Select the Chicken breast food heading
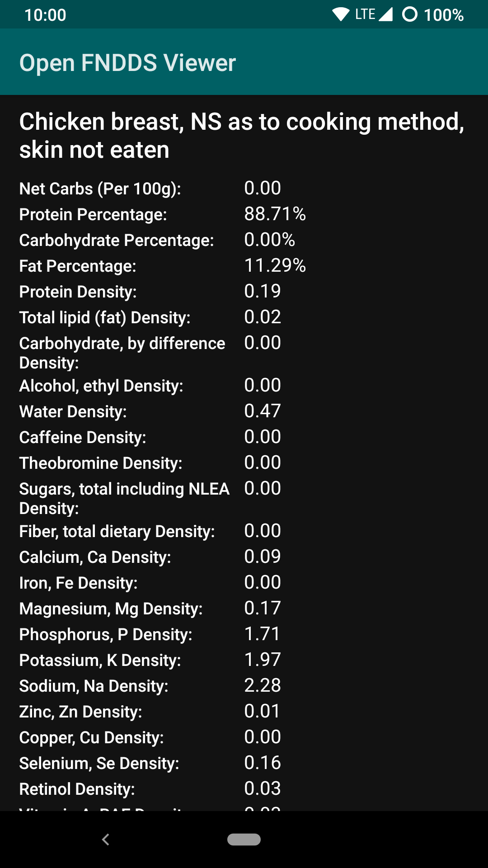 coord(242,136)
